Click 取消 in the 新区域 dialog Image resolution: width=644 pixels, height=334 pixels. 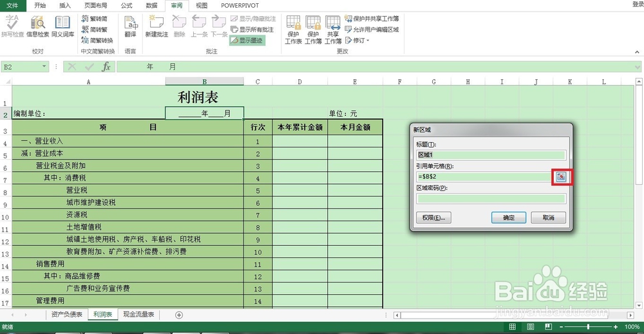548,218
